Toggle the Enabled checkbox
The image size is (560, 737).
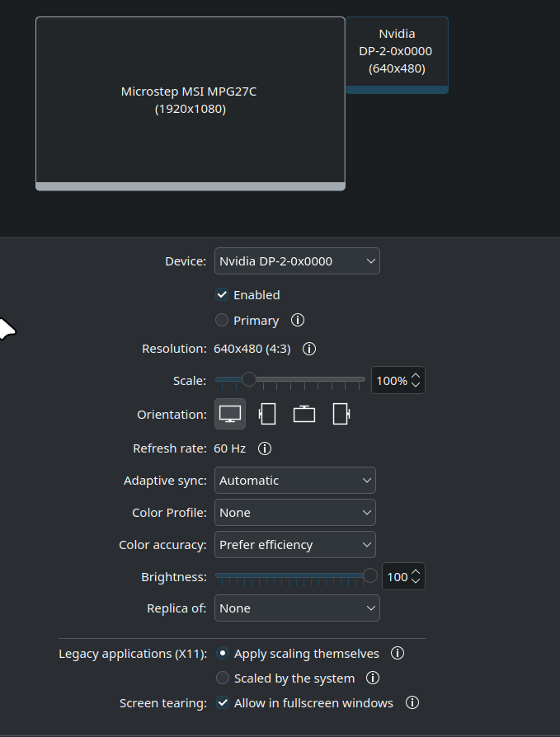pyautogui.click(x=222, y=294)
